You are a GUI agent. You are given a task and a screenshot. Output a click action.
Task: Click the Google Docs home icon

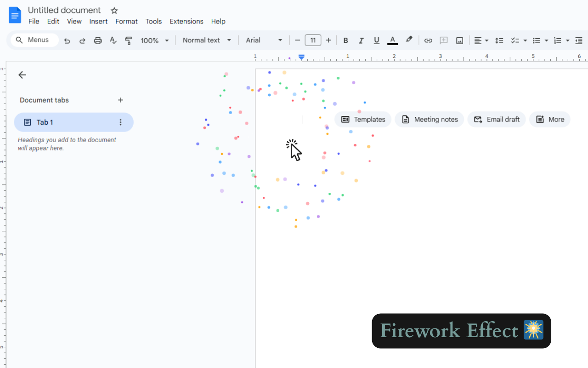(15, 15)
